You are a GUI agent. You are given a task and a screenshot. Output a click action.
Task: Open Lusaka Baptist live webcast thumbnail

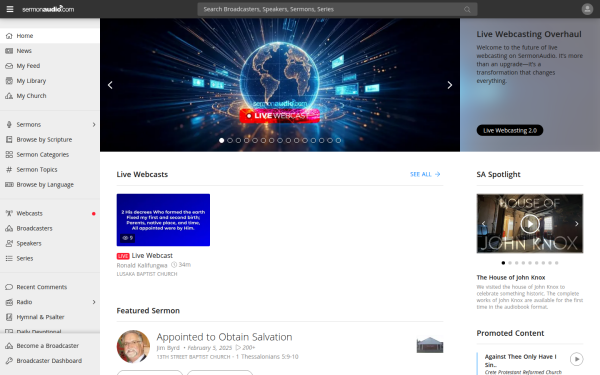163,220
